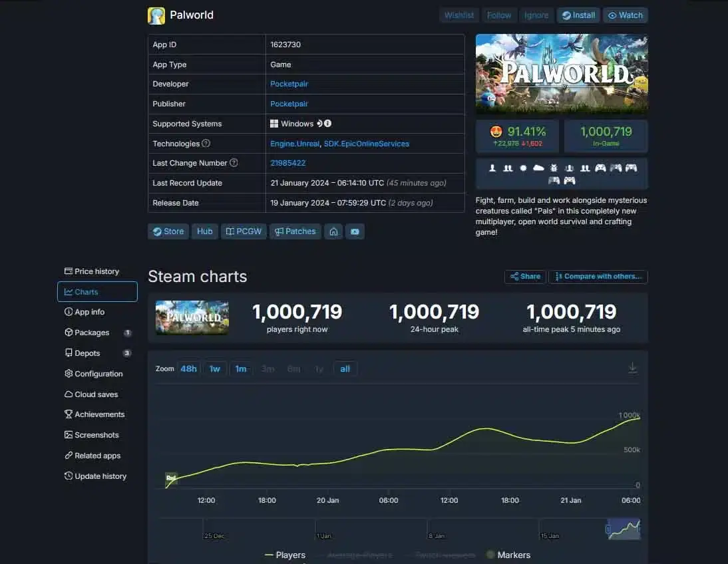Open Price history in sidebar
Screen dimensions: 728x564
92,271
